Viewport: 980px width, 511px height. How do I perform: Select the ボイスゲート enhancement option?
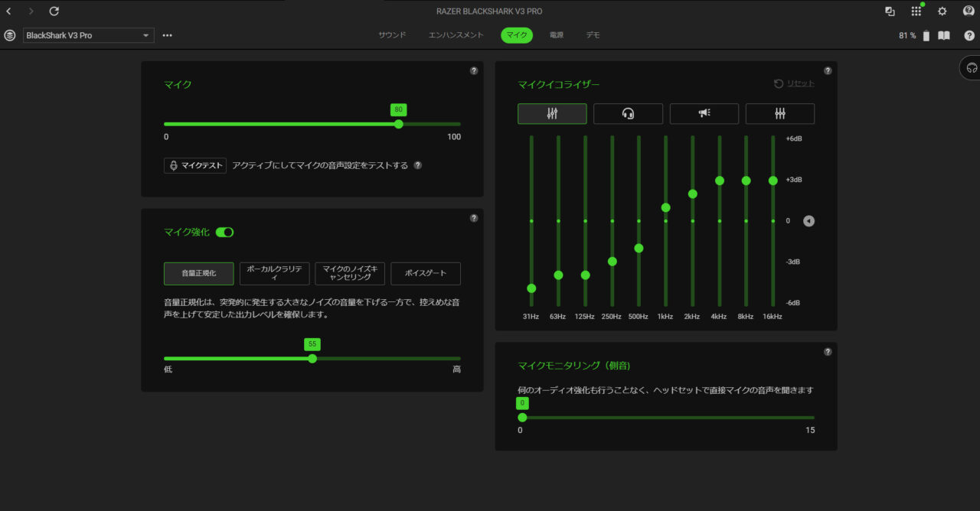[x=426, y=274]
